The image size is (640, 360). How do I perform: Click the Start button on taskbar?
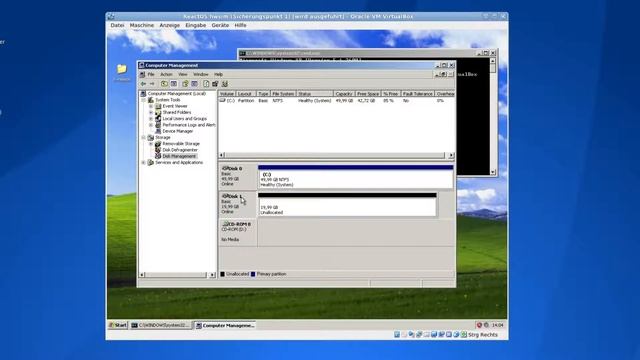pyautogui.click(x=118, y=325)
